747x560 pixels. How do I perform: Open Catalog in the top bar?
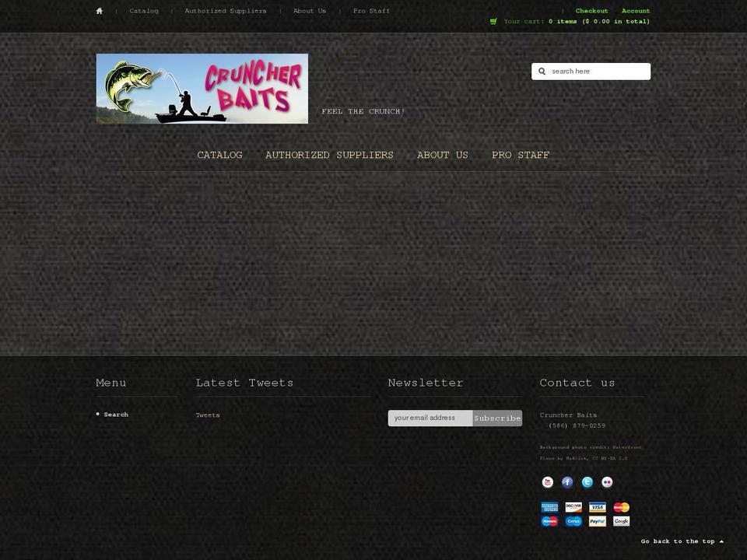point(144,11)
